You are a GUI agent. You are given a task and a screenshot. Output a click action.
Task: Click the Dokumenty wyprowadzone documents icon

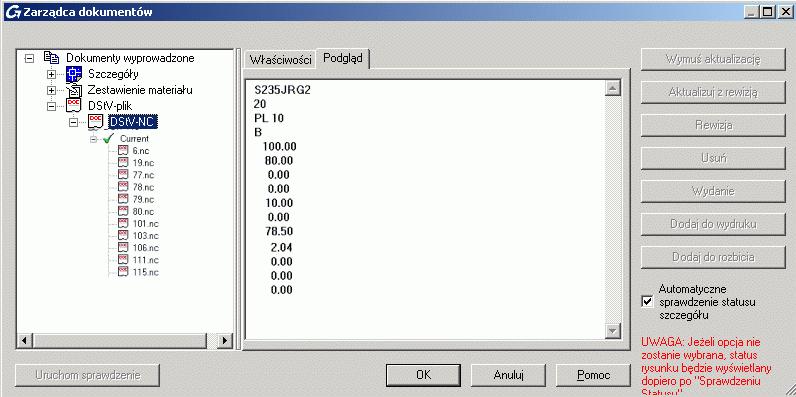51,57
